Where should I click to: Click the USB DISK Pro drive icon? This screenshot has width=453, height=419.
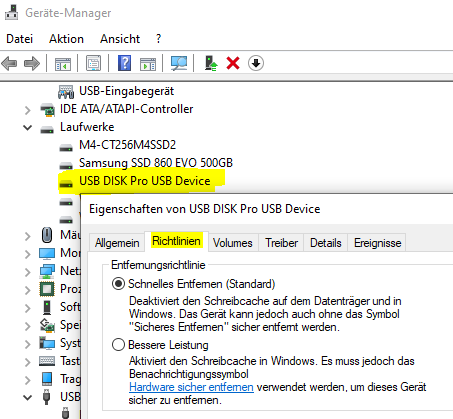point(66,183)
